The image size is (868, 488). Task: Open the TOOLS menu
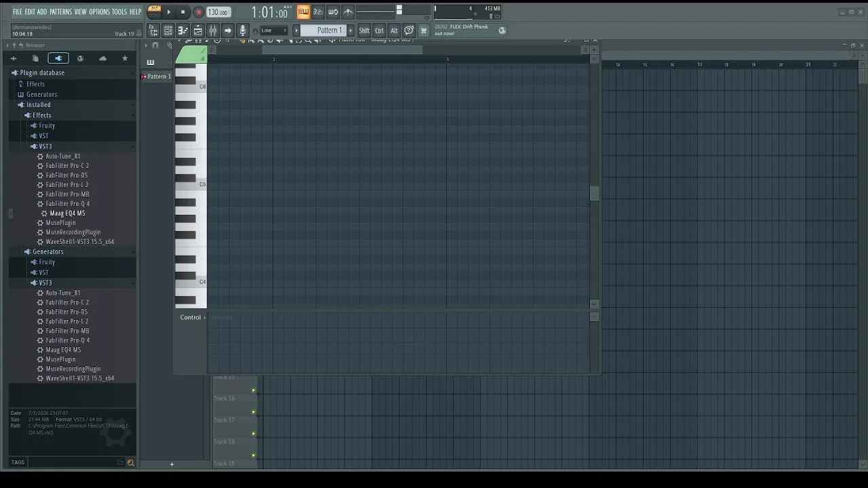(119, 12)
